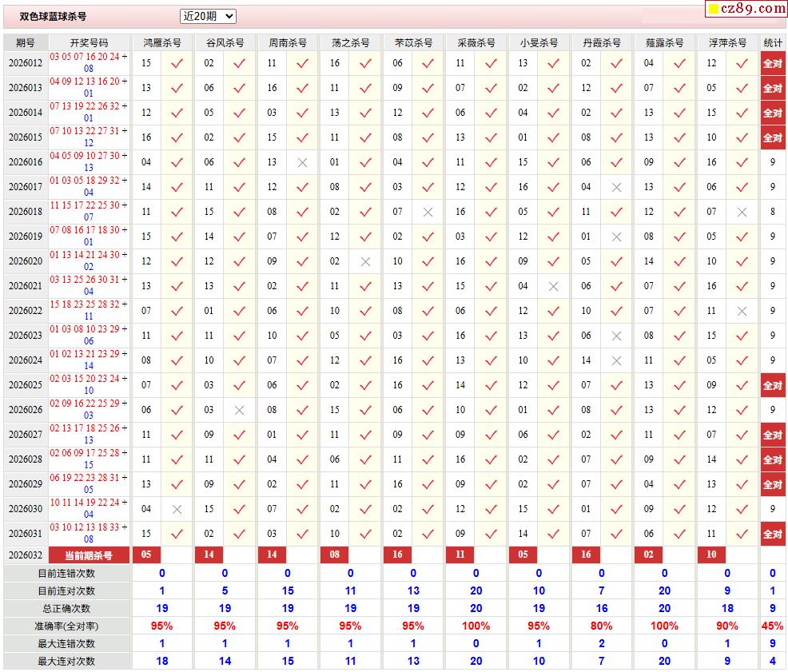
Task: Click the 统计 column header
Action: (x=773, y=42)
